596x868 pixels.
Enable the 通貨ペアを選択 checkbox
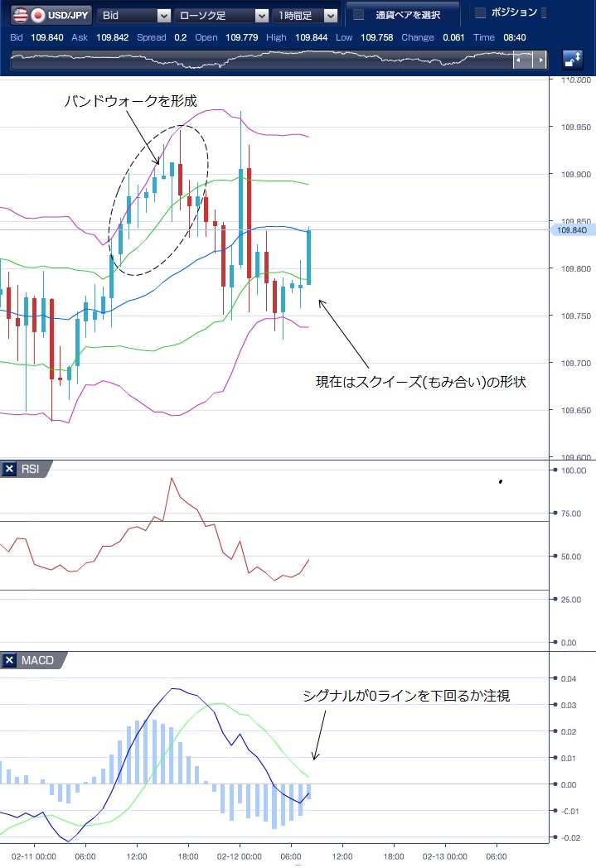[359, 15]
